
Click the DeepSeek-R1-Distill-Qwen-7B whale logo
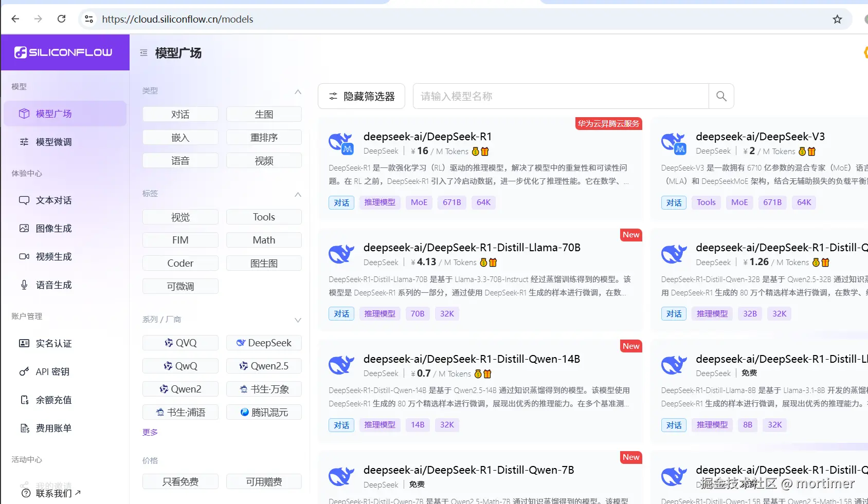pos(341,476)
